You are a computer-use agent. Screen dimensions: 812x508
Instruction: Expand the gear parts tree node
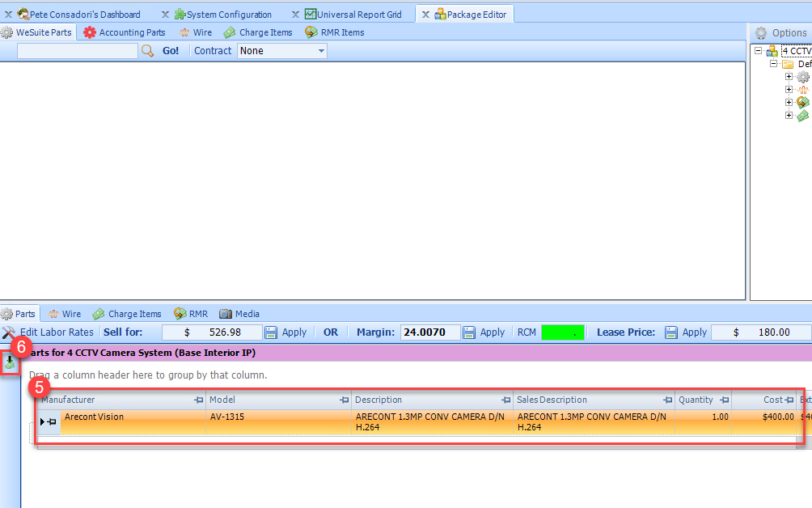789,77
